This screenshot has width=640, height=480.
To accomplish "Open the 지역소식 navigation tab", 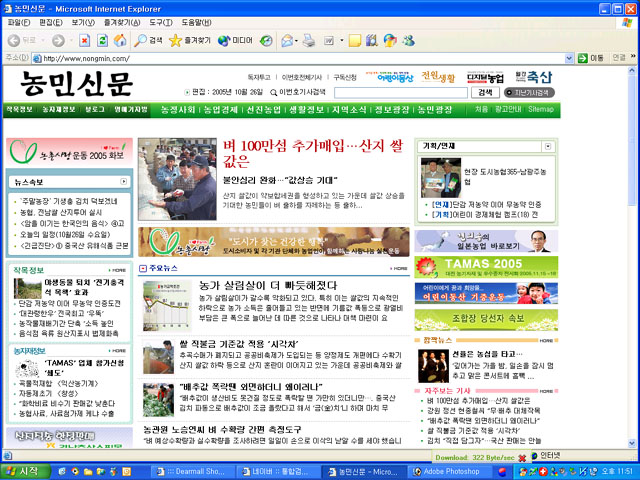I will pyautogui.click(x=349, y=109).
